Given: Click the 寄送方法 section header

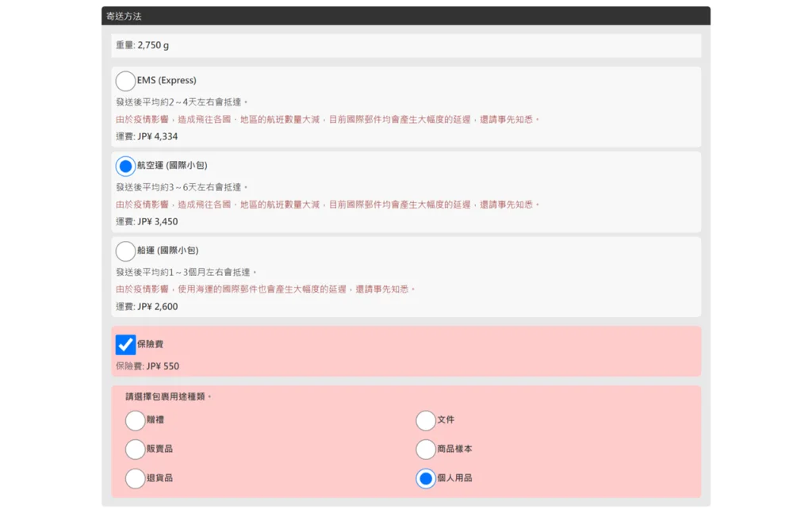Looking at the screenshot, I should [406, 16].
